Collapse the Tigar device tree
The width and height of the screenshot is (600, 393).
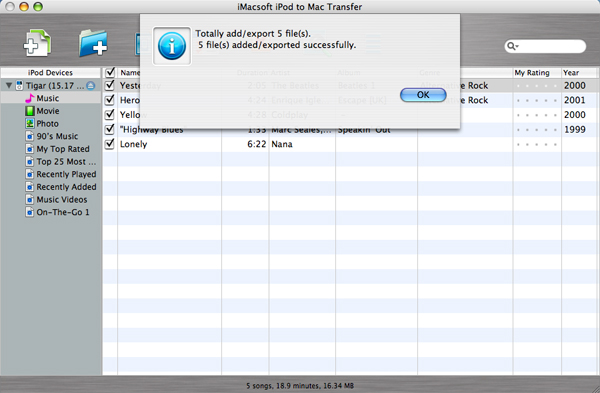click(x=8, y=85)
